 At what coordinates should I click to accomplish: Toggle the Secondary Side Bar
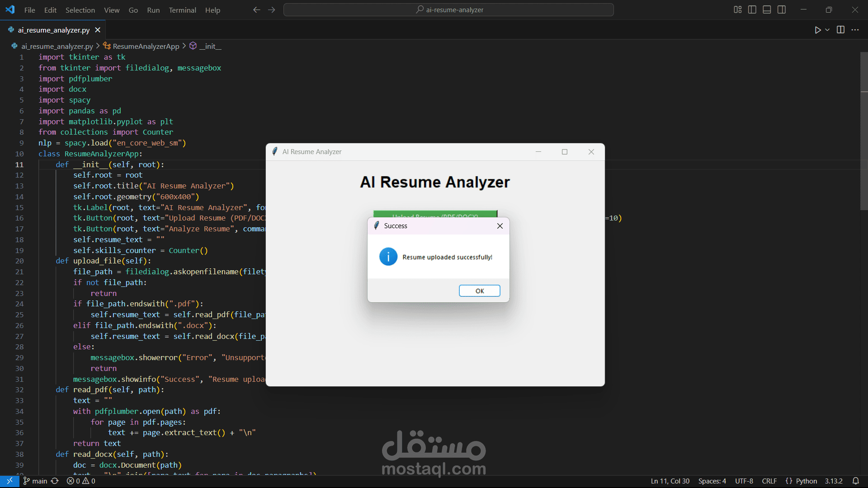pos(782,9)
